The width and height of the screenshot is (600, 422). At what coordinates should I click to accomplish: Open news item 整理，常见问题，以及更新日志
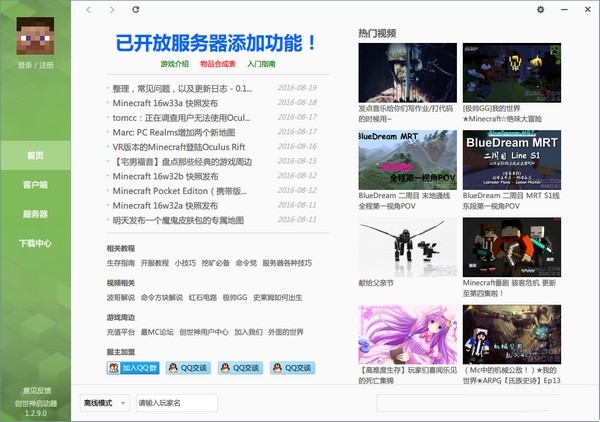(182, 89)
